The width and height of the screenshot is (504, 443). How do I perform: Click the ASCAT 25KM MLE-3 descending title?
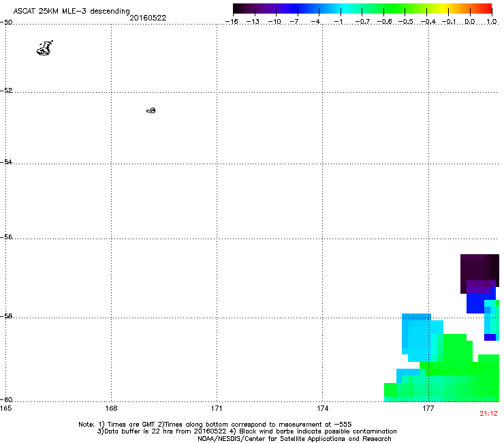[x=72, y=11]
